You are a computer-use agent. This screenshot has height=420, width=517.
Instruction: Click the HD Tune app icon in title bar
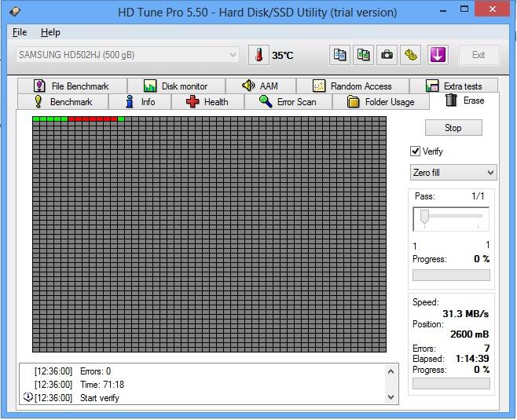(x=15, y=12)
